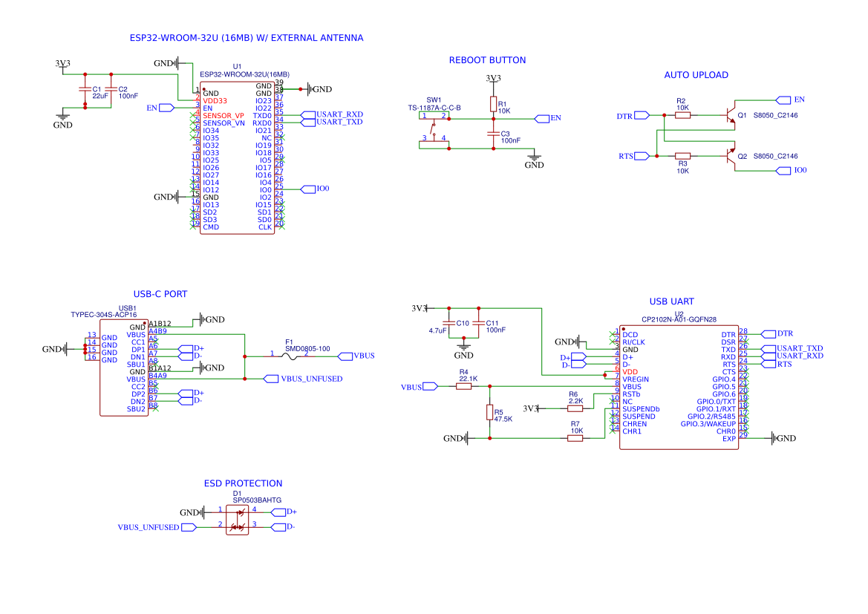This screenshot has width=868, height=614.
Task: Select the U2 CP2102N chip body
Action: [x=679, y=387]
